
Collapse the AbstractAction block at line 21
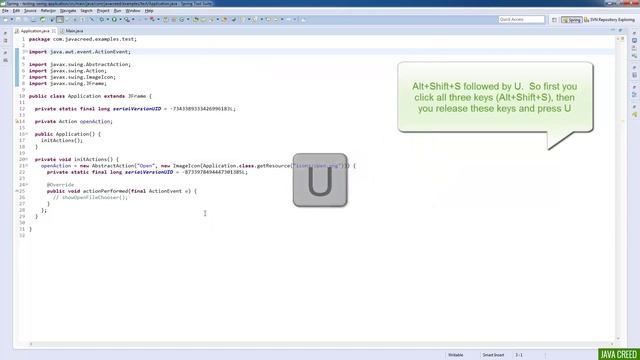pyautogui.click(x=26, y=166)
